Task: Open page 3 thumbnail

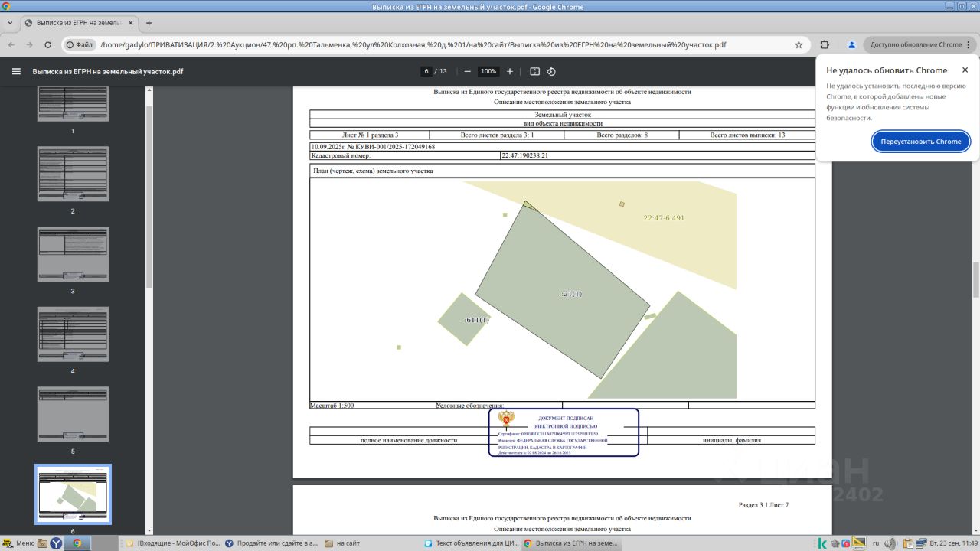Action: 73,254
